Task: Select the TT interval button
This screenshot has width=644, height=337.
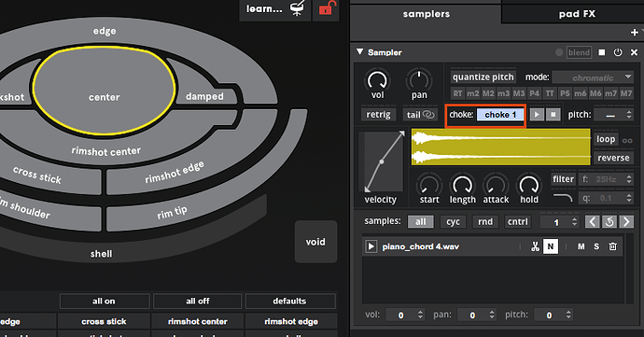Action: pyautogui.click(x=550, y=93)
